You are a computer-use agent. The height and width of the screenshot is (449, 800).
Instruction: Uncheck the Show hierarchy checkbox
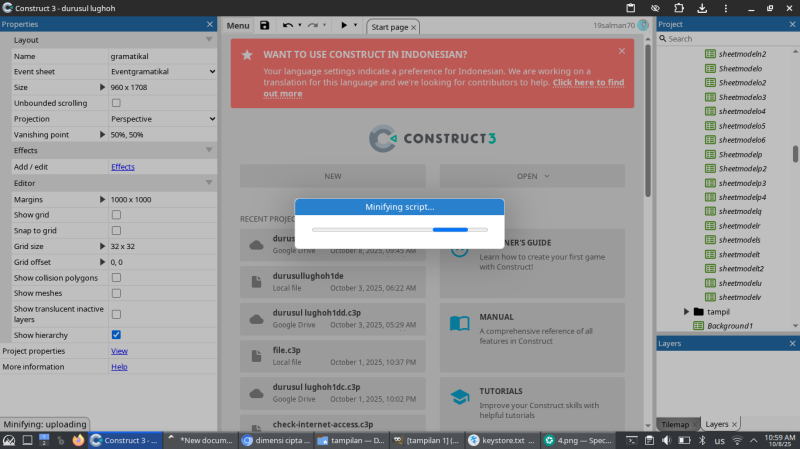click(x=116, y=335)
